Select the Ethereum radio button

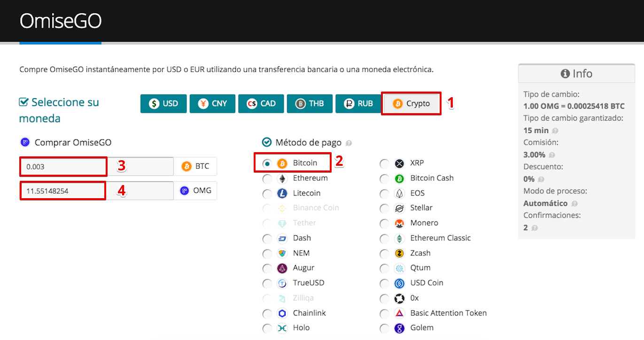pyautogui.click(x=267, y=178)
